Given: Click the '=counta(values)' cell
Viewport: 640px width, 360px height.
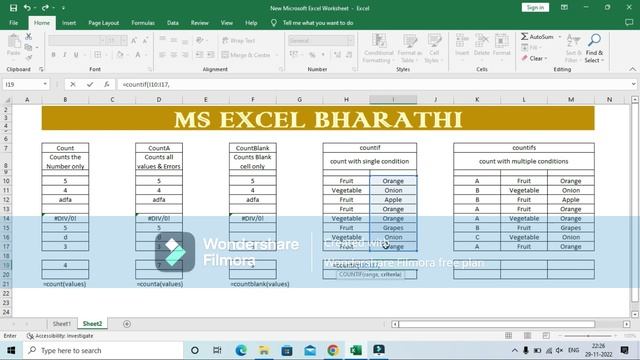Looking at the screenshot, I should pos(160,284).
